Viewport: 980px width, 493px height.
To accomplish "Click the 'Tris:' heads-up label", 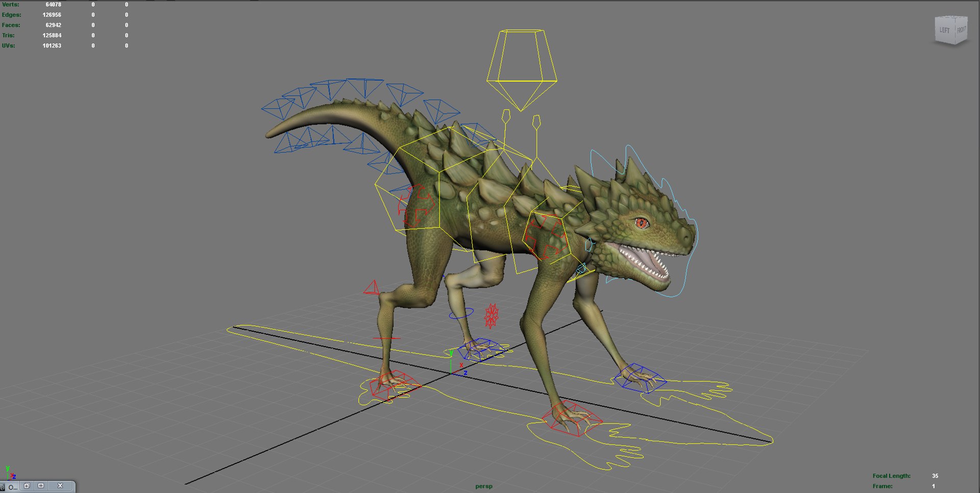I will tap(8, 35).
